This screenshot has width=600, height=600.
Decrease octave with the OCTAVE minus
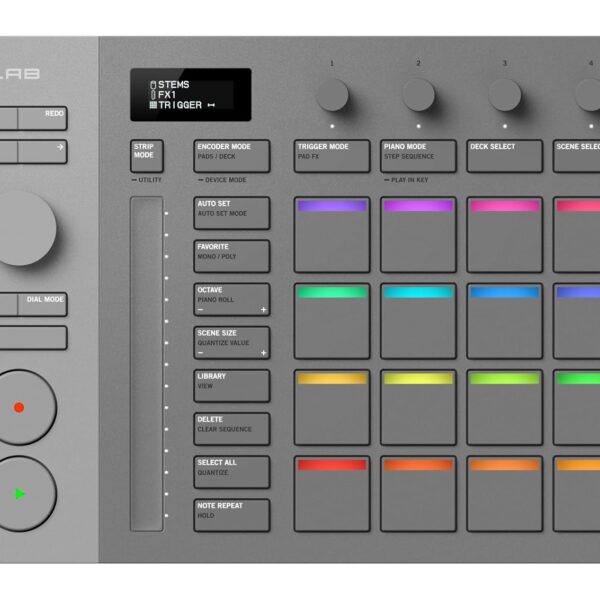point(201,310)
